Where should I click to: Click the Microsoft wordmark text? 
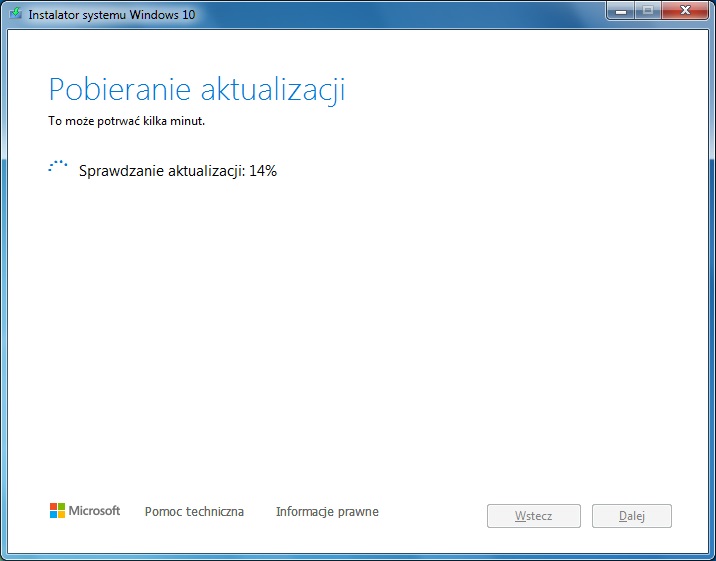pyautogui.click(x=94, y=511)
